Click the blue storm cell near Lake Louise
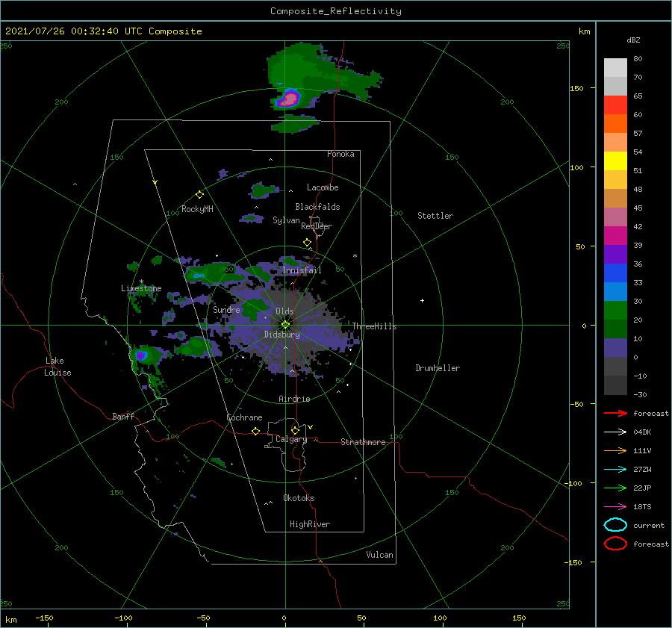Image resolution: width=672 pixels, height=628 pixels. 141,355
